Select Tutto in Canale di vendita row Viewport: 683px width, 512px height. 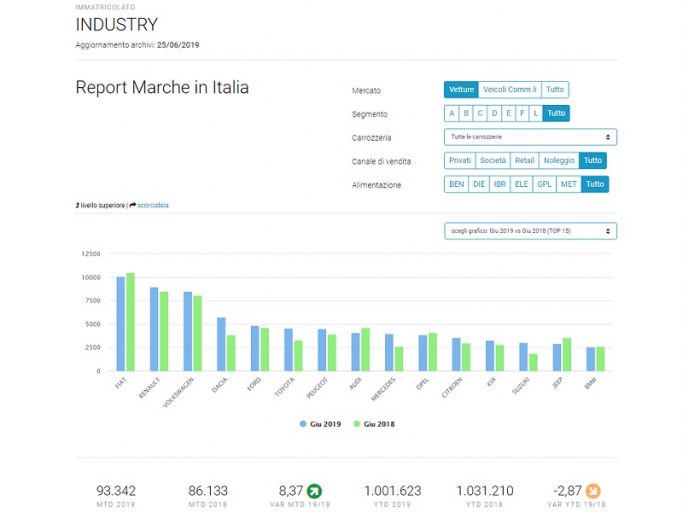pos(593,160)
